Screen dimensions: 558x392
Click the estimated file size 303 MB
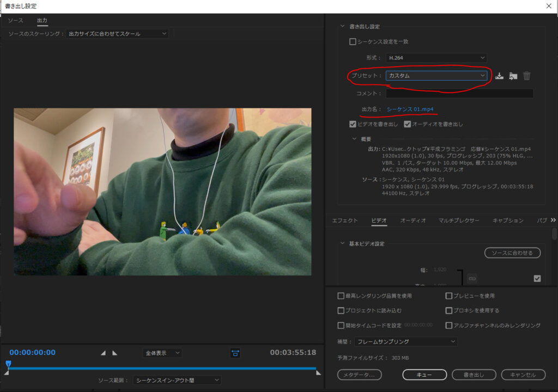[401, 358]
